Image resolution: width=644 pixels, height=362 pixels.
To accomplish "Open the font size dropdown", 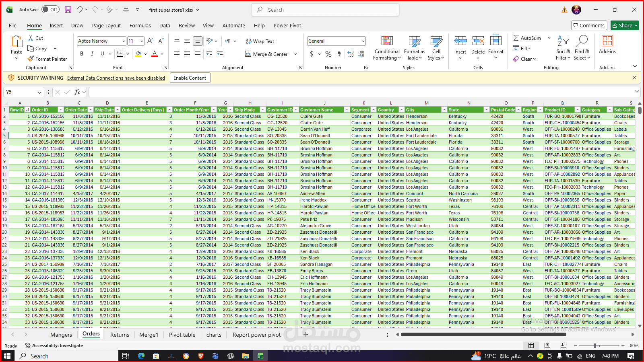I will (142, 41).
